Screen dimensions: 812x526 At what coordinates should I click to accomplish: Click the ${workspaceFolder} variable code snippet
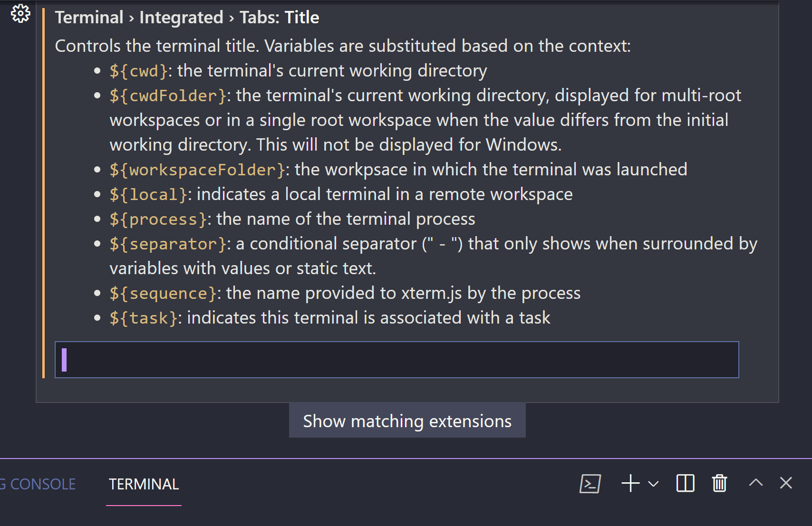[195, 169]
